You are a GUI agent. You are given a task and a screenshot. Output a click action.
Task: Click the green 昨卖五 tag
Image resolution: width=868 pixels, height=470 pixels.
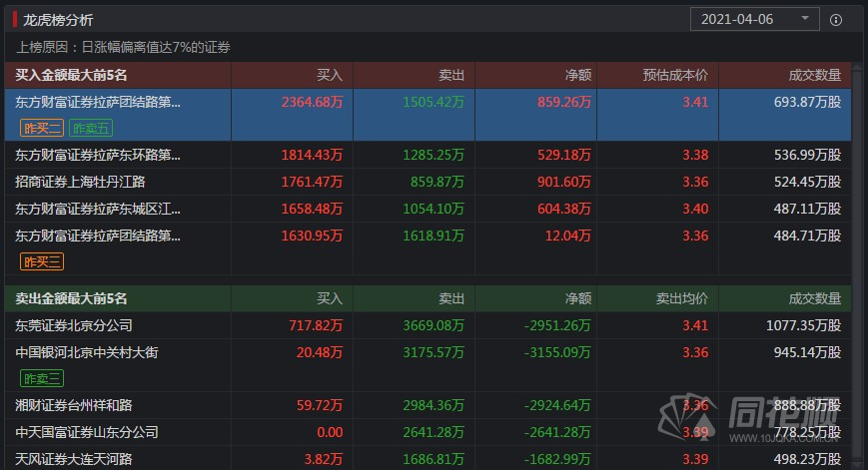click(x=91, y=127)
